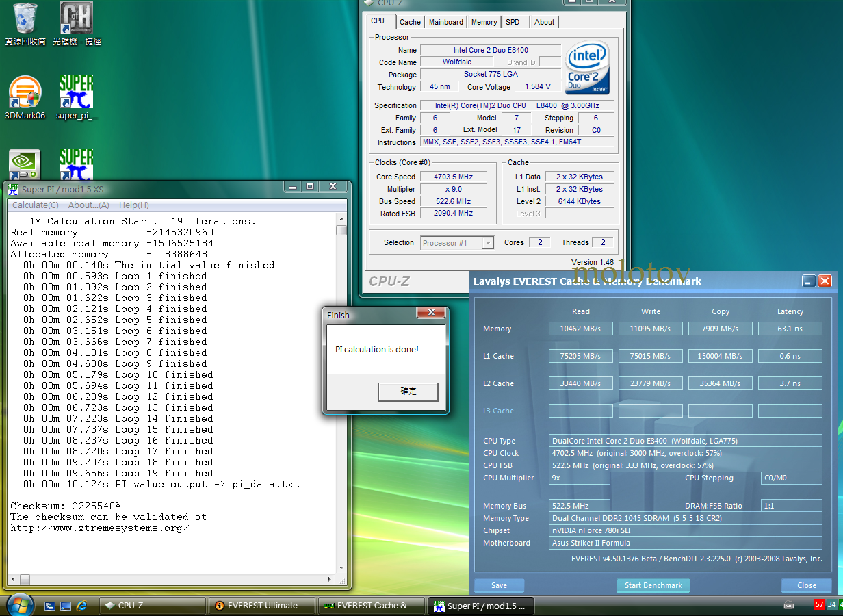Screen dimensions: 843x616
Task: Maximize the Super PI window
Action: click(x=310, y=187)
